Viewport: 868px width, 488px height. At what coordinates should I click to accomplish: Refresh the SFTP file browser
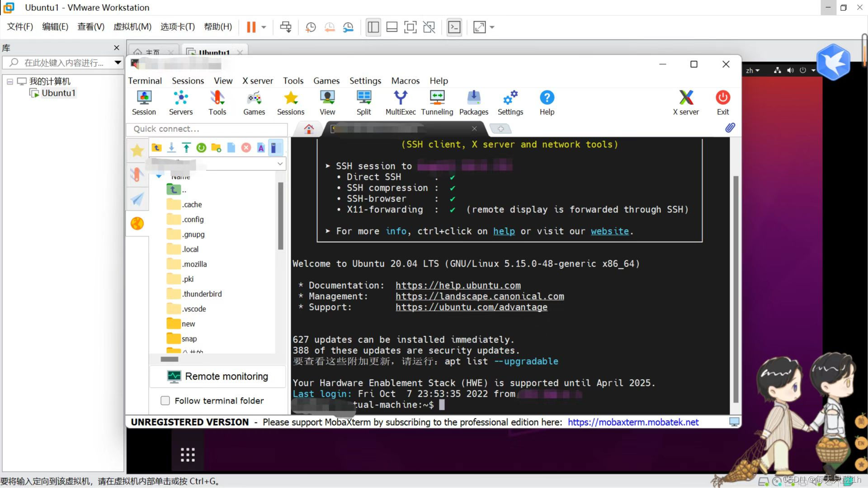(201, 148)
